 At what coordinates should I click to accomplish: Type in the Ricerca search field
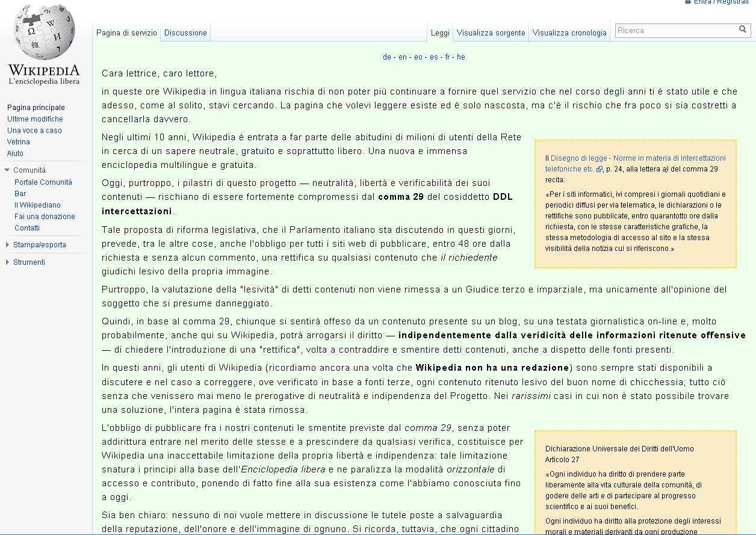(675, 30)
